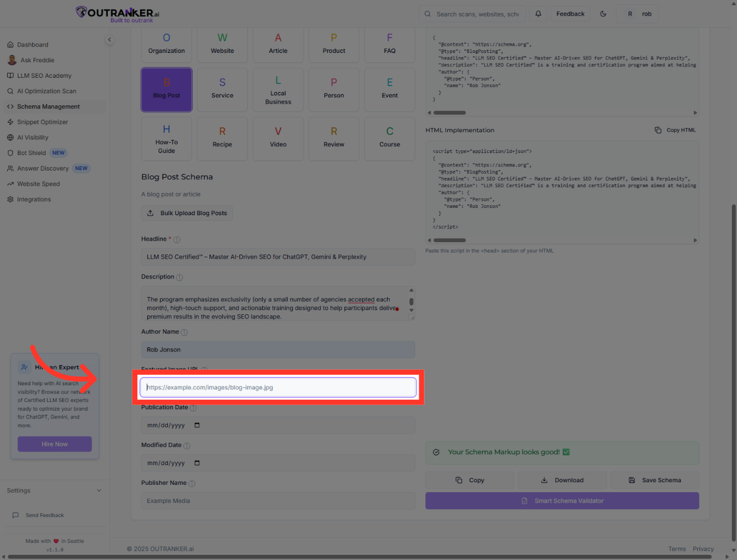The height and width of the screenshot is (560, 737).
Task: Open Publication Date calendar picker icon
Action: pyautogui.click(x=197, y=425)
